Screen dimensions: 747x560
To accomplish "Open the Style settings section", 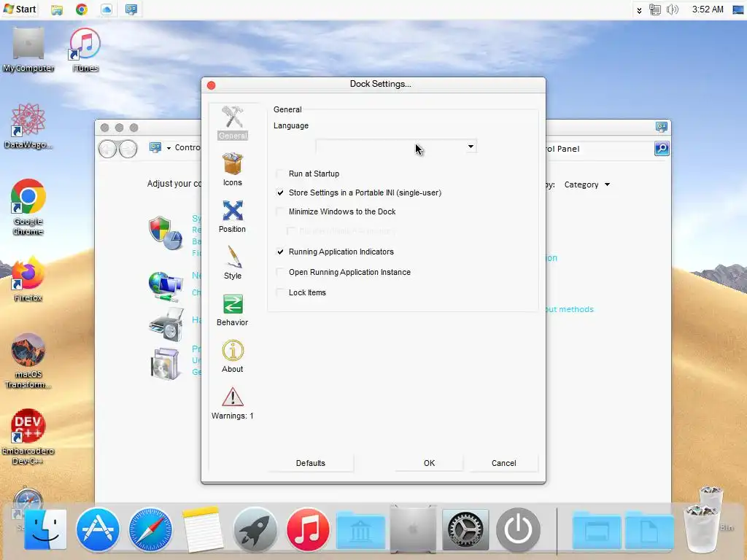I will 233,262.
